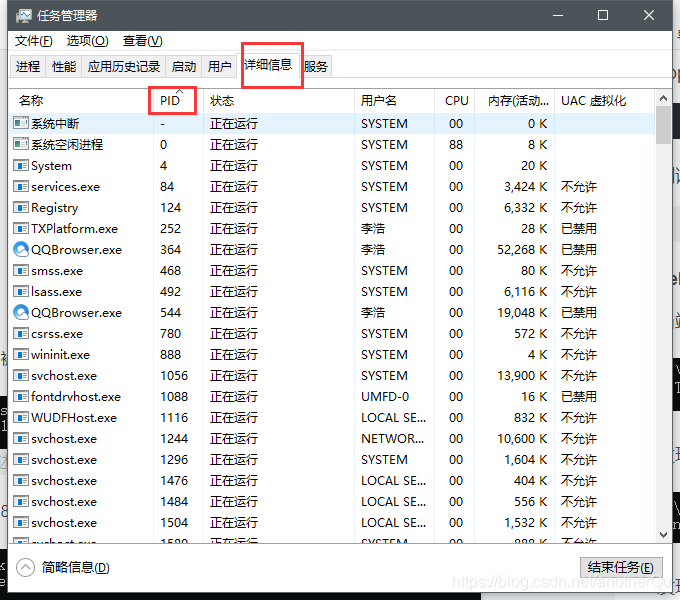Switch to the 用户 tab
Image resolution: width=680 pixels, height=600 pixels.
point(219,66)
